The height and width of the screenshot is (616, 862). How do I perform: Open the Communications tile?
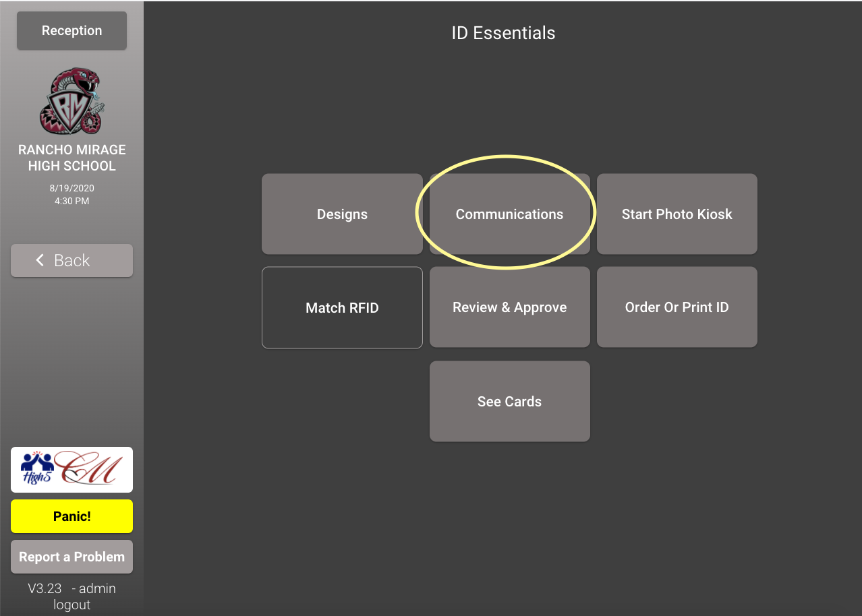509,214
